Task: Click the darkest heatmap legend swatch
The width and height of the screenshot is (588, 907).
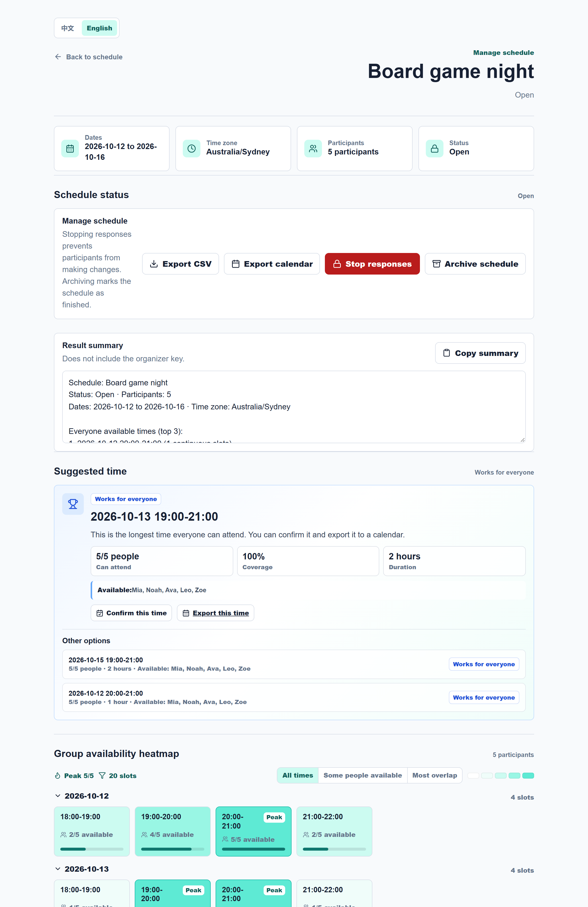Action: click(x=528, y=776)
